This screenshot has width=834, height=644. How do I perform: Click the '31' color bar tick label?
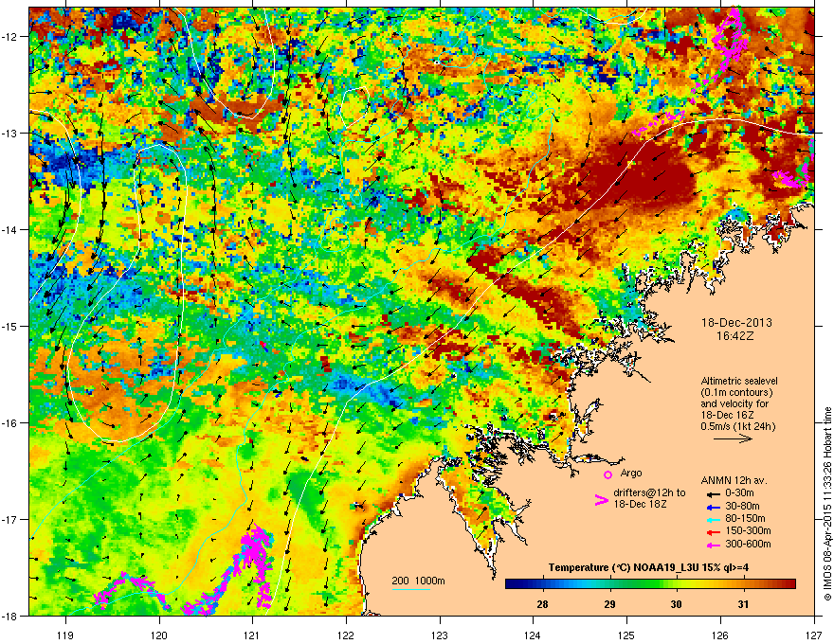tap(744, 604)
